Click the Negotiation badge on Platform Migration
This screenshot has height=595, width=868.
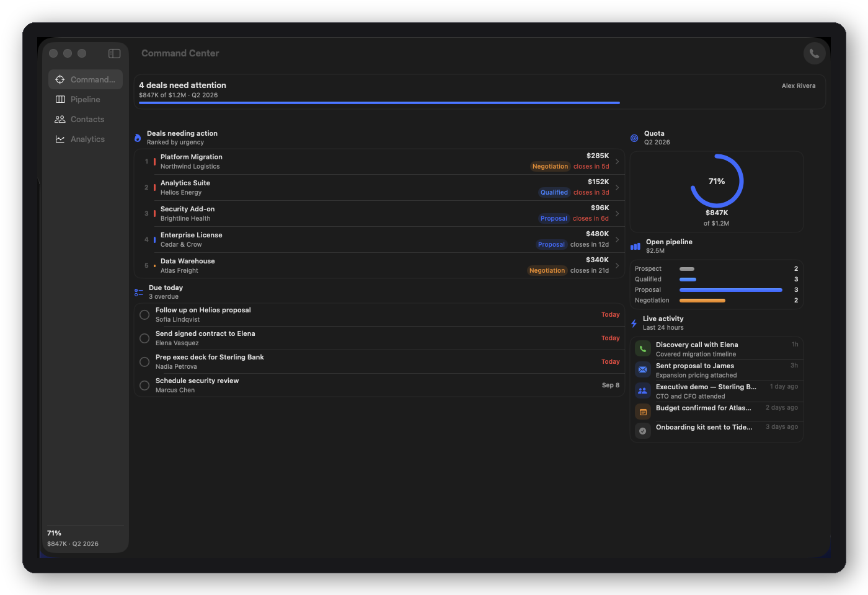pyautogui.click(x=550, y=167)
